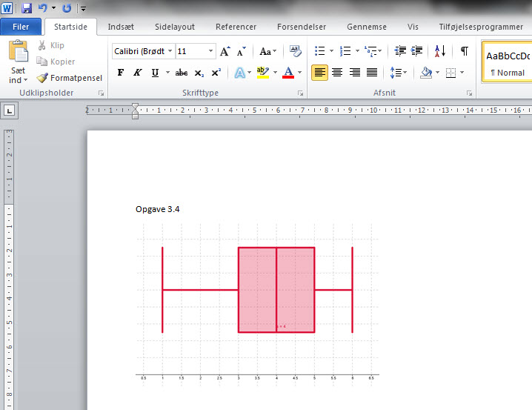Open the Sidelayout ribbon tab
This screenshot has width=532, height=410.
[175, 27]
